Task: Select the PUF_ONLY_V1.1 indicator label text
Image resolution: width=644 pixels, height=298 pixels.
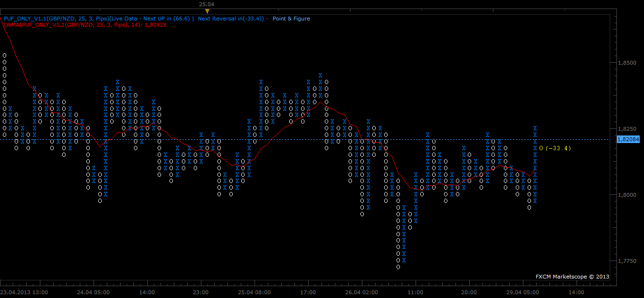Action: 97,19
